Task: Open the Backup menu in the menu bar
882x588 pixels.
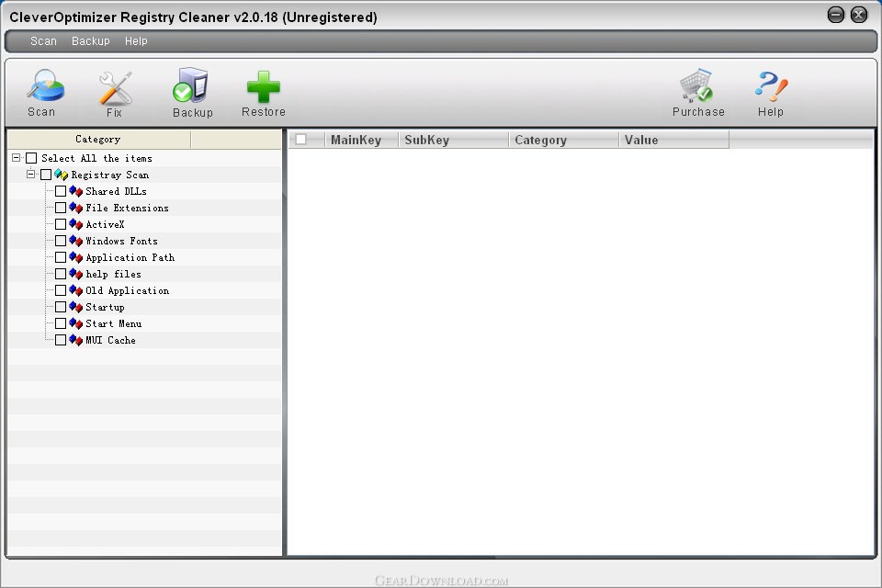Action: 91,41
